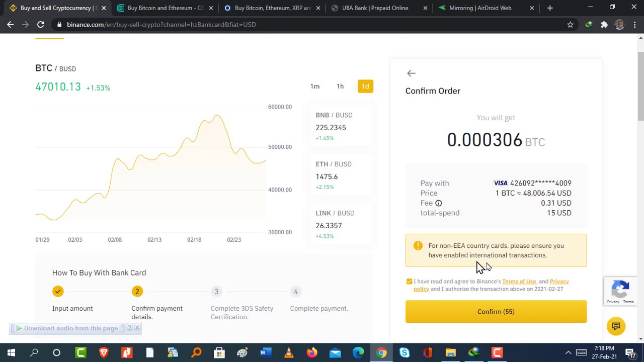The image size is (644, 362).
Task: Reload the Binance page
Action: tap(41, 24)
